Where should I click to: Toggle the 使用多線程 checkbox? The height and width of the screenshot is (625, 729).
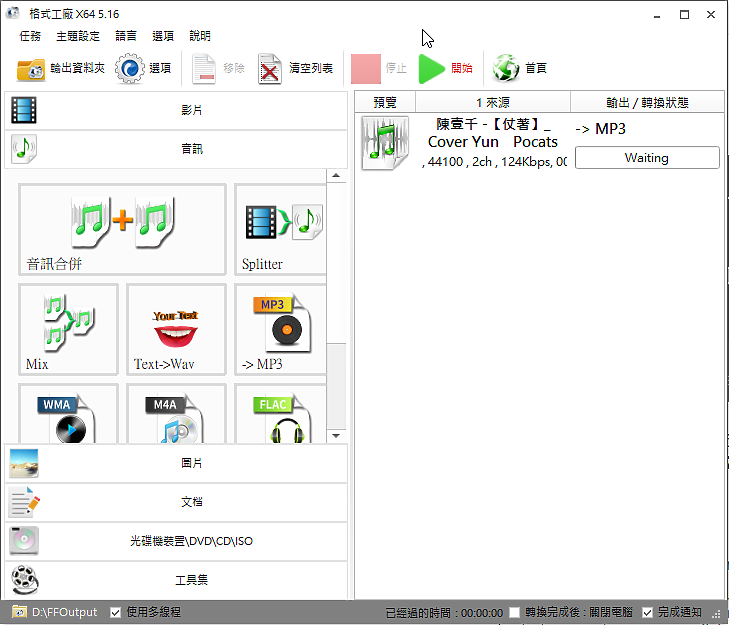click(x=116, y=612)
